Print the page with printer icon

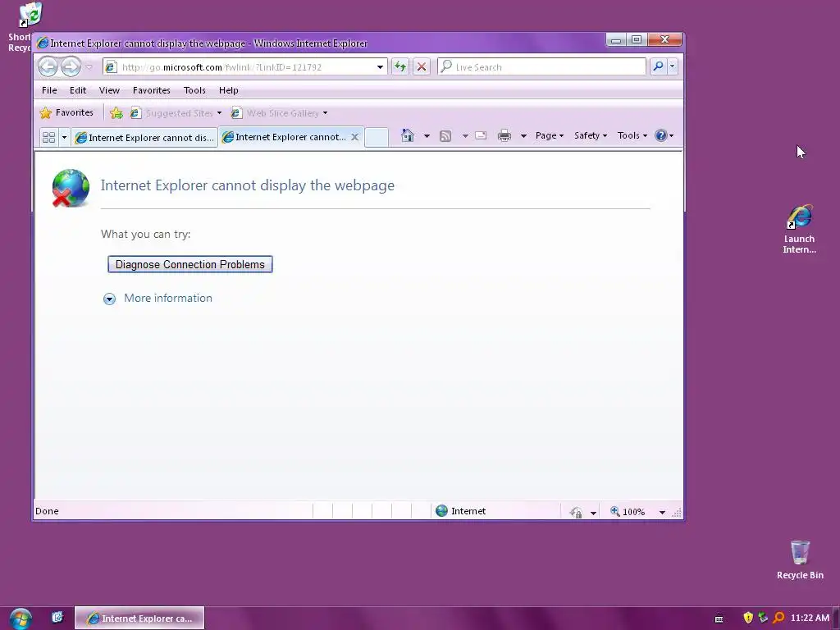[504, 135]
